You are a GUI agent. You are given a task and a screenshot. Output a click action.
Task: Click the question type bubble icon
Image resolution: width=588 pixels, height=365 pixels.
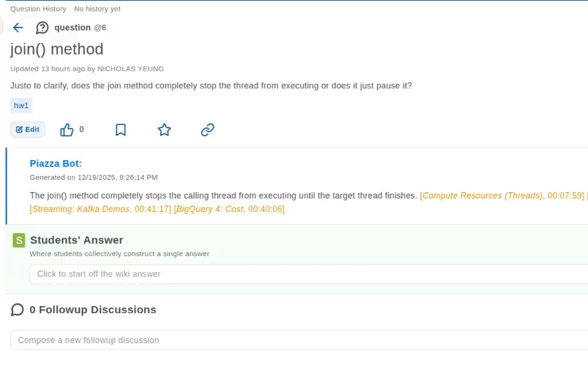[x=42, y=28]
